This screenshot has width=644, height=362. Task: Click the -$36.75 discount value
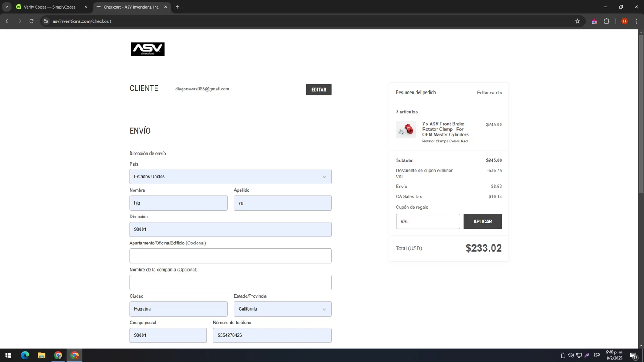[494, 170]
